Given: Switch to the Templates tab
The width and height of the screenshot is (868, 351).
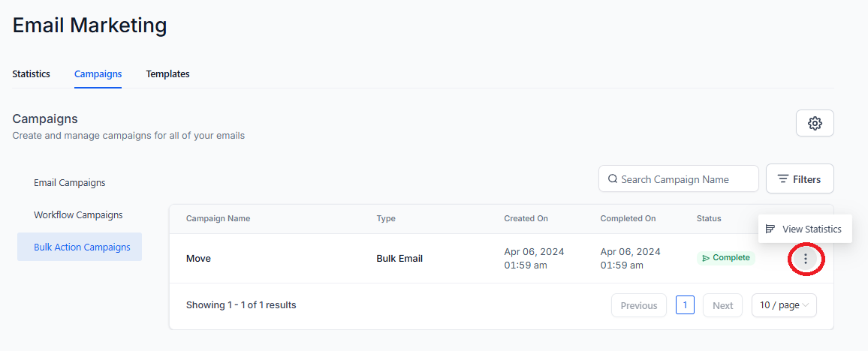Looking at the screenshot, I should 167,73.
